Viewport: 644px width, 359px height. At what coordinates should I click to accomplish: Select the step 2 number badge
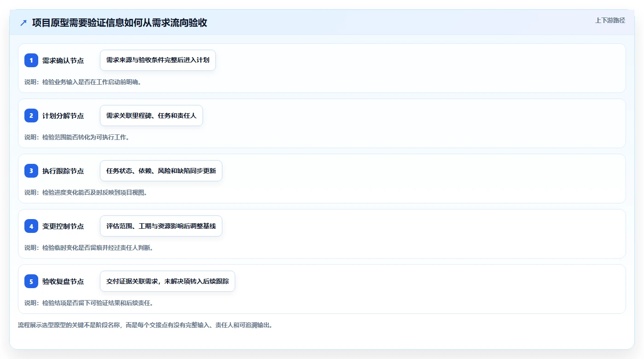[31, 116]
